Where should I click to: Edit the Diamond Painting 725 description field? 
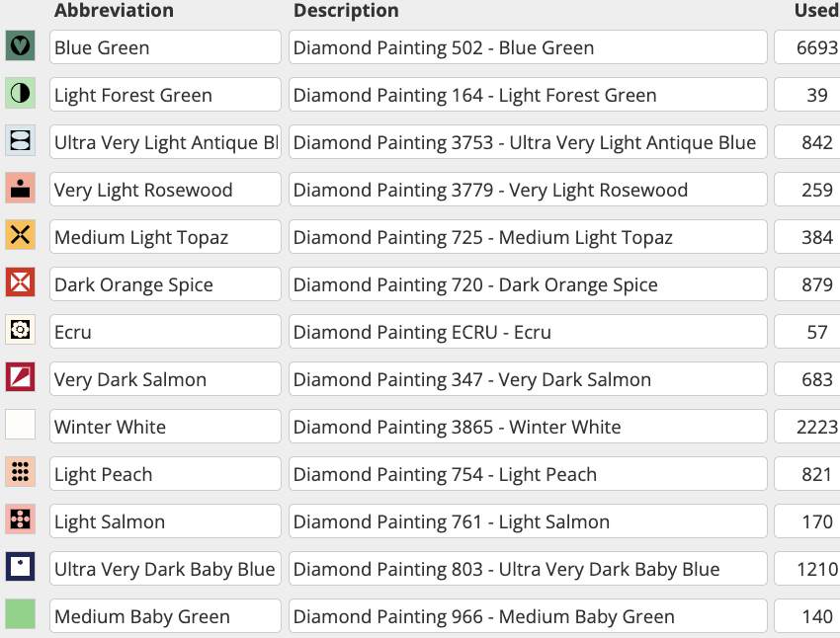click(x=528, y=237)
